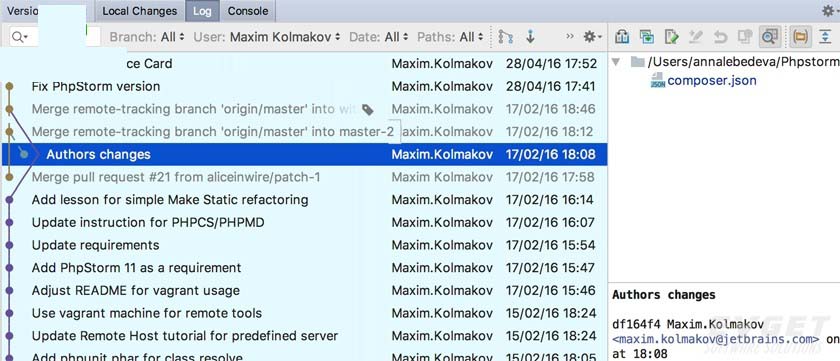Click the IntelliSort branch graph icon
840x361 pixels.
pyautogui.click(x=505, y=37)
